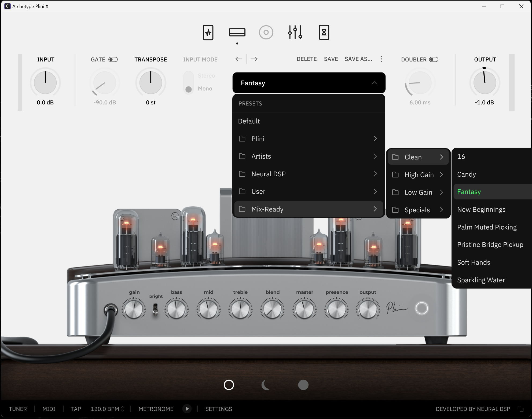Click SAVE AS to save preset
This screenshot has height=419, width=532.
tap(358, 60)
